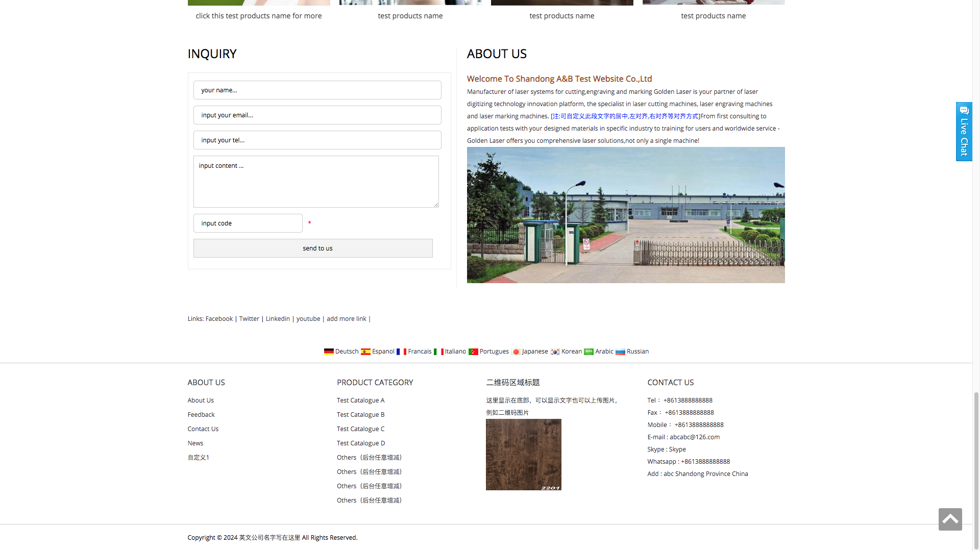Select the Korean flag icon
The width and height of the screenshot is (980, 551).
(555, 352)
